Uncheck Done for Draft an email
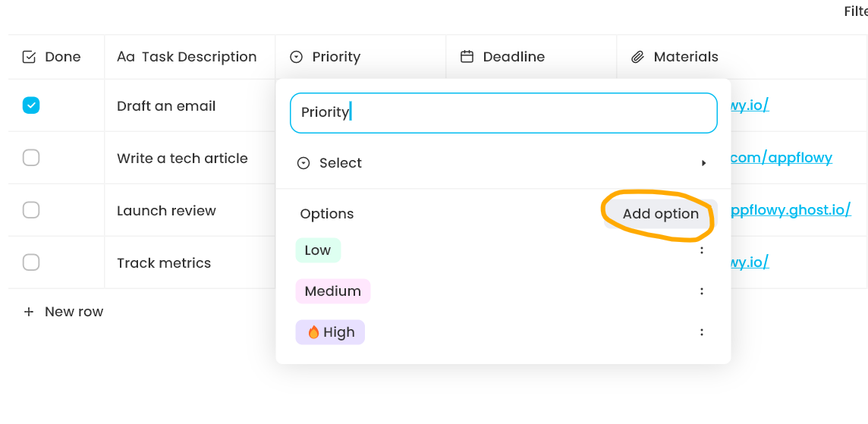This screenshot has width=868, height=424. pos(31,105)
